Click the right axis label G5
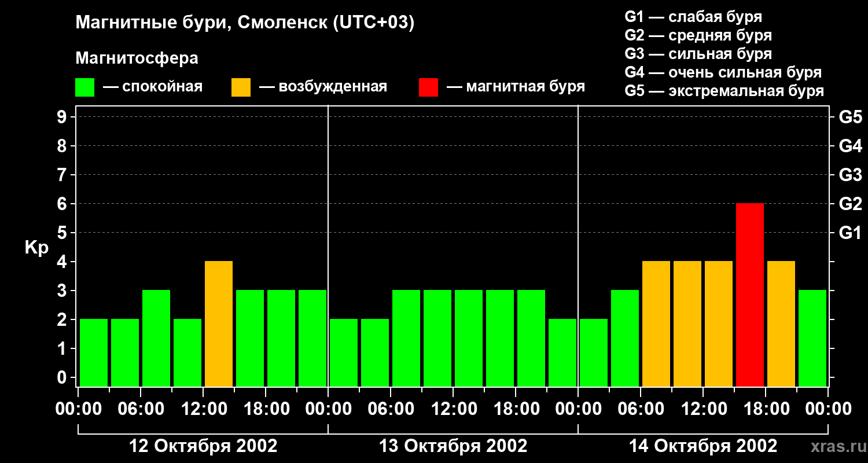Screen dimensions: 868x463 coord(850,117)
